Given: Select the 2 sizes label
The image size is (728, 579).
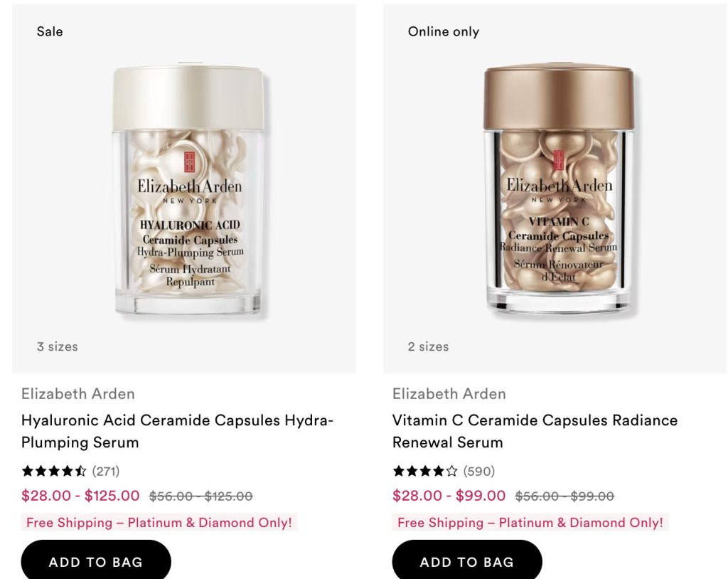Looking at the screenshot, I should (x=428, y=346).
